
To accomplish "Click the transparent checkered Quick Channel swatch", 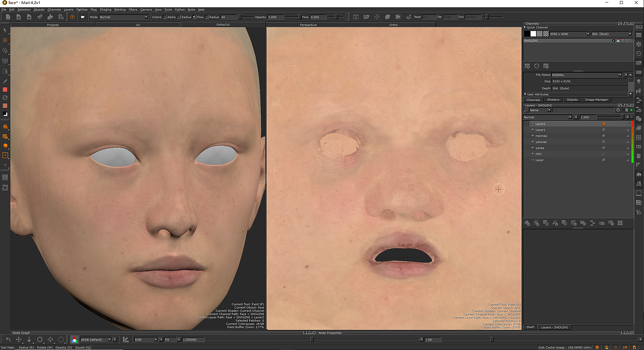I will (x=546, y=34).
